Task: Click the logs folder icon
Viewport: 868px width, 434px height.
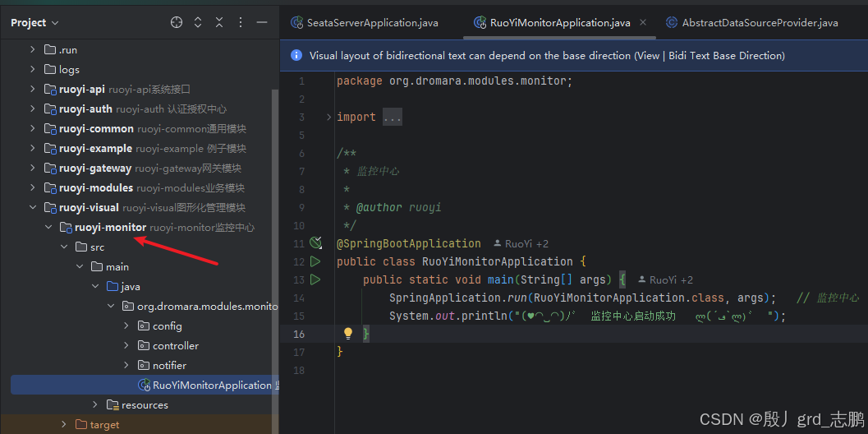Action: point(50,70)
